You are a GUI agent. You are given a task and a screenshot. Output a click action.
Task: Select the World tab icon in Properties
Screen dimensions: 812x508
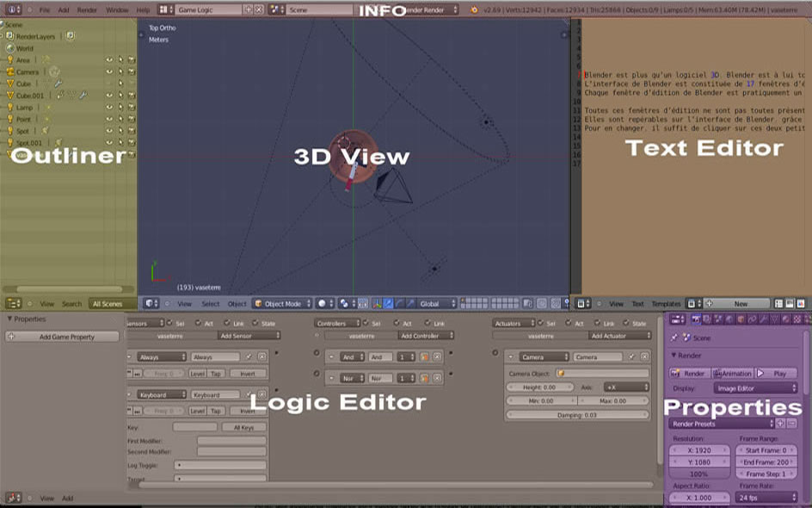pyautogui.click(x=729, y=319)
